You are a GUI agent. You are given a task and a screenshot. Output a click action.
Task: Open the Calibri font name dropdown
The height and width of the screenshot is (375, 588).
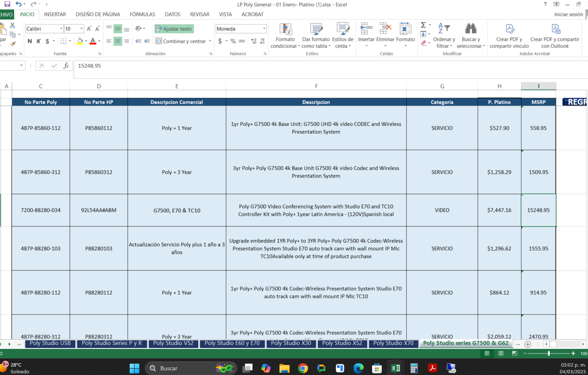60,29
